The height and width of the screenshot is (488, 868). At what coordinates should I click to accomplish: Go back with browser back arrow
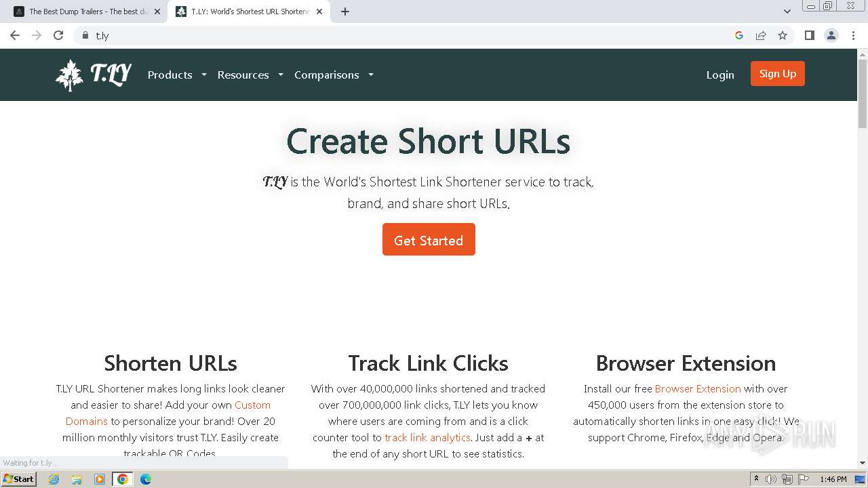point(15,35)
